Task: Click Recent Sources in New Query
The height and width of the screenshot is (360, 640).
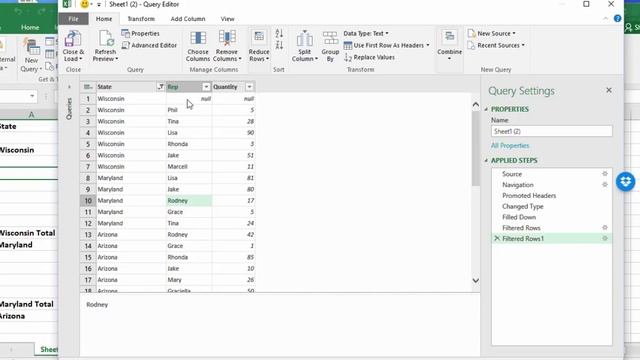Action: 496,45
